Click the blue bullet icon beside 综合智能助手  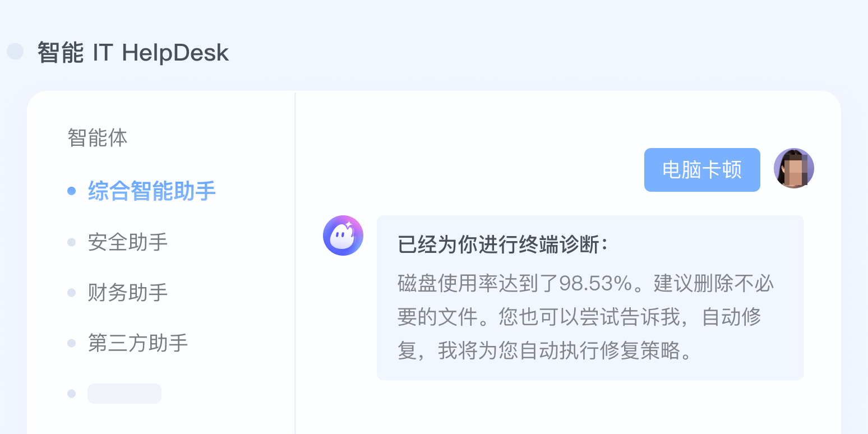tap(71, 191)
